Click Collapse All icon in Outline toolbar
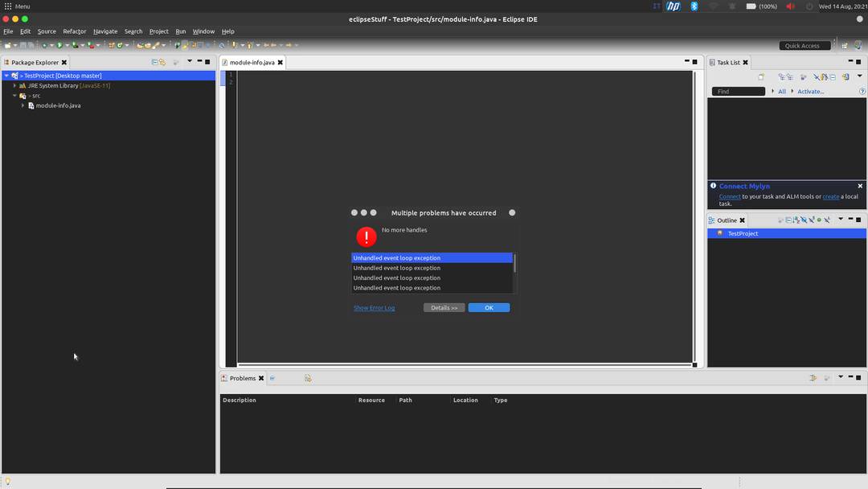The height and width of the screenshot is (489, 868). pos(789,220)
